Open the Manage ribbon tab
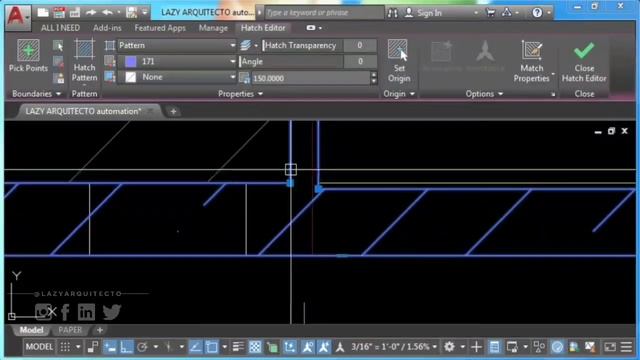 tap(213, 28)
